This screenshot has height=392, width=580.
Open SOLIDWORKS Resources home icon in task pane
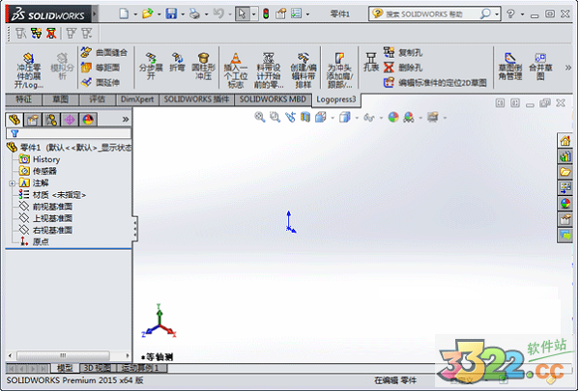point(565,141)
